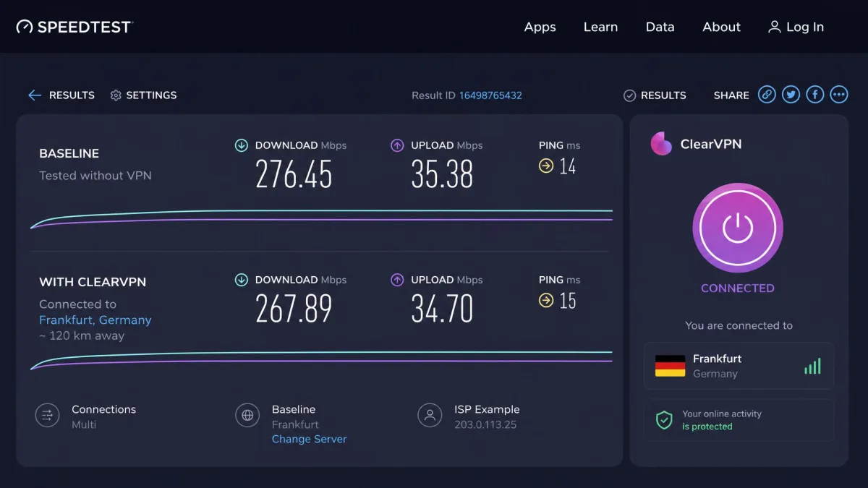868x488 pixels.
Task: Click baseline upload value 35.38
Action: [442, 174]
